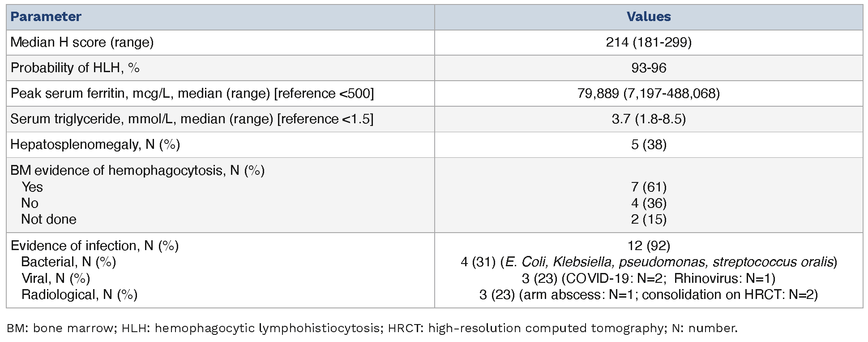Click the bacterial organisms list value
868x342 pixels.
coord(648,262)
